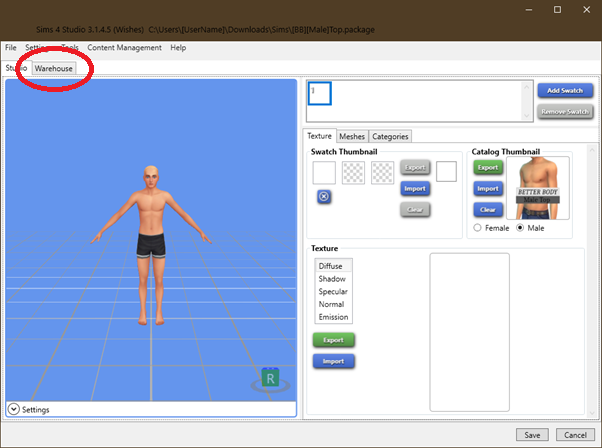Switch to the Categories tab
This screenshot has width=602, height=448.
[390, 136]
